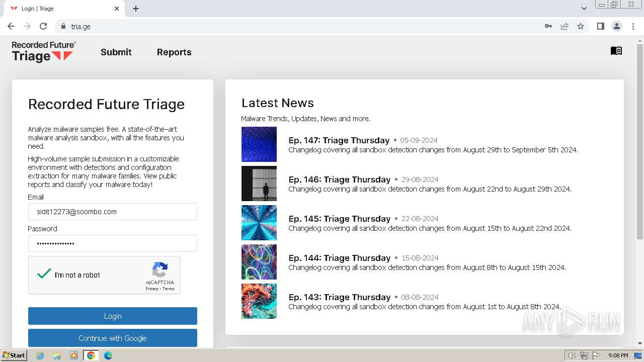Launch Internet Explorer from taskbar
Viewport: 644px width, 362px height.
40,355
